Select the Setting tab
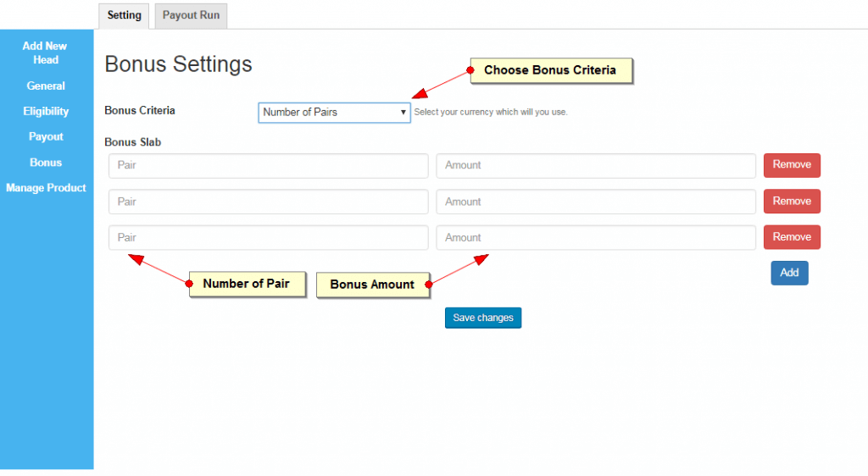Image resolution: width=868 pixels, height=476 pixels. (124, 15)
